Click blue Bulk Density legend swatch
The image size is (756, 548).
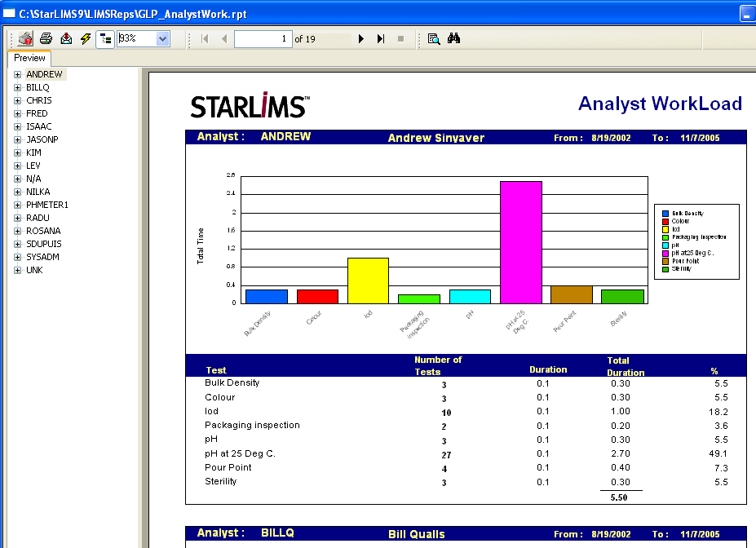pos(665,214)
